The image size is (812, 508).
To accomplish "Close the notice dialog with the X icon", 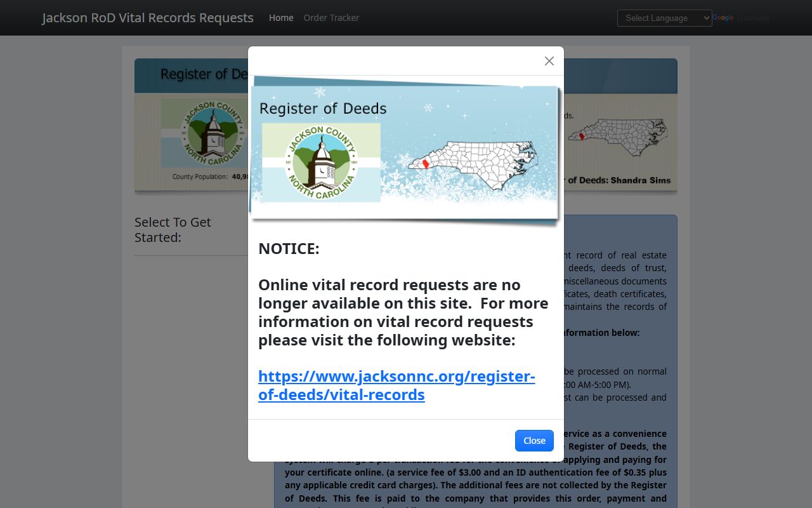I will click(549, 61).
